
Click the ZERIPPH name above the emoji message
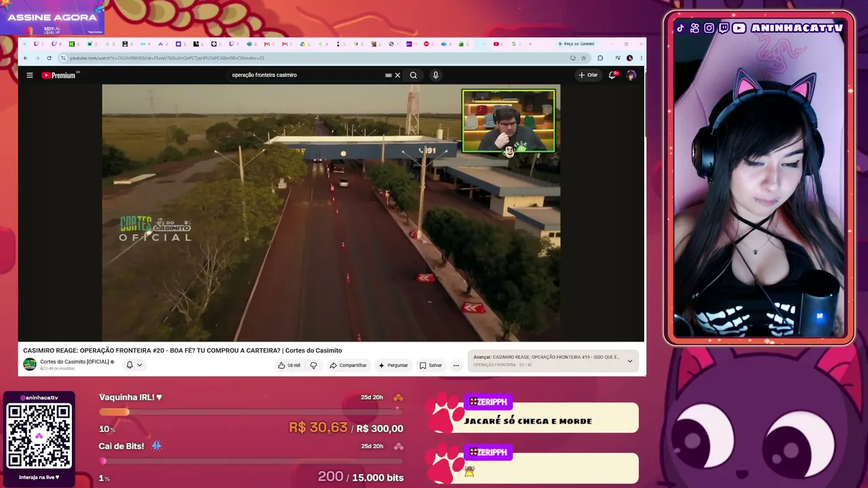[488, 452]
